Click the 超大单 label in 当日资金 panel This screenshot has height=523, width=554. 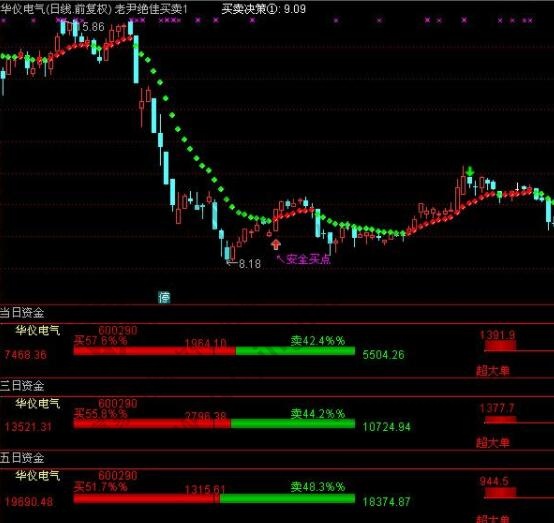pyautogui.click(x=493, y=371)
